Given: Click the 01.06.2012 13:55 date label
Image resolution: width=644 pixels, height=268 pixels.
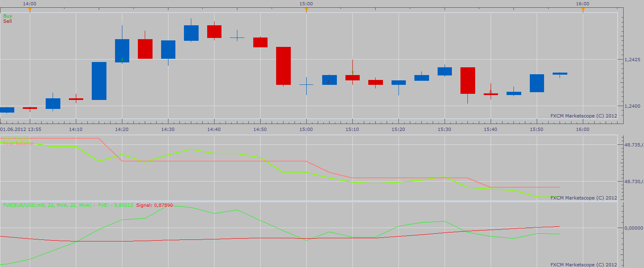Looking at the screenshot, I should (21, 129).
